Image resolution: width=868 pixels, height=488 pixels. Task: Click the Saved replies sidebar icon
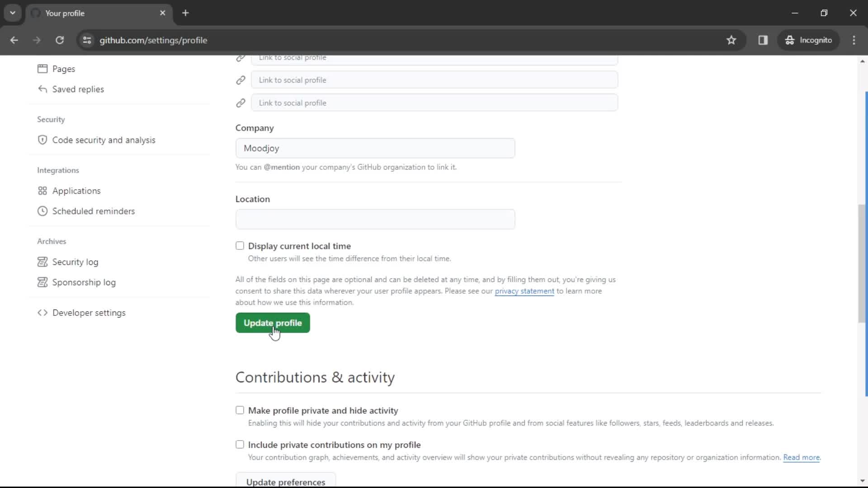point(42,89)
